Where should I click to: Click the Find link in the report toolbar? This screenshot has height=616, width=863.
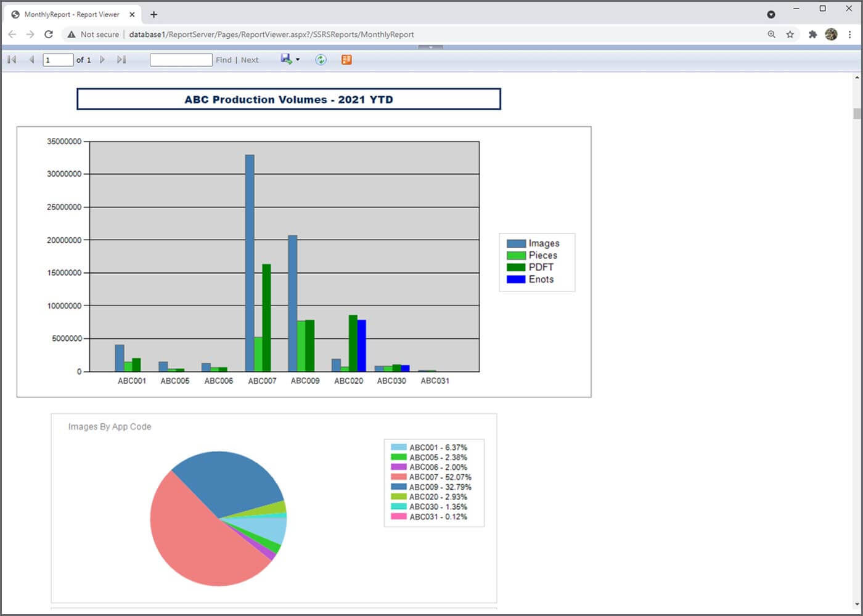pos(223,60)
